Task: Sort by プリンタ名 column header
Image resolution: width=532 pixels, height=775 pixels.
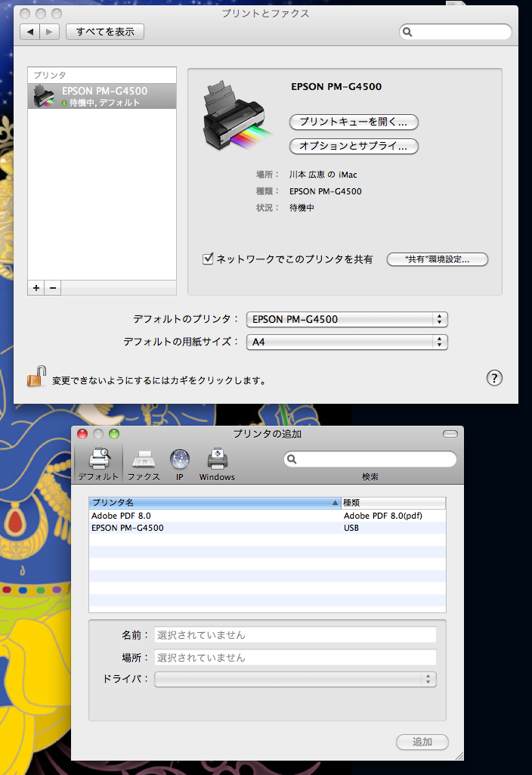Action: point(215,503)
